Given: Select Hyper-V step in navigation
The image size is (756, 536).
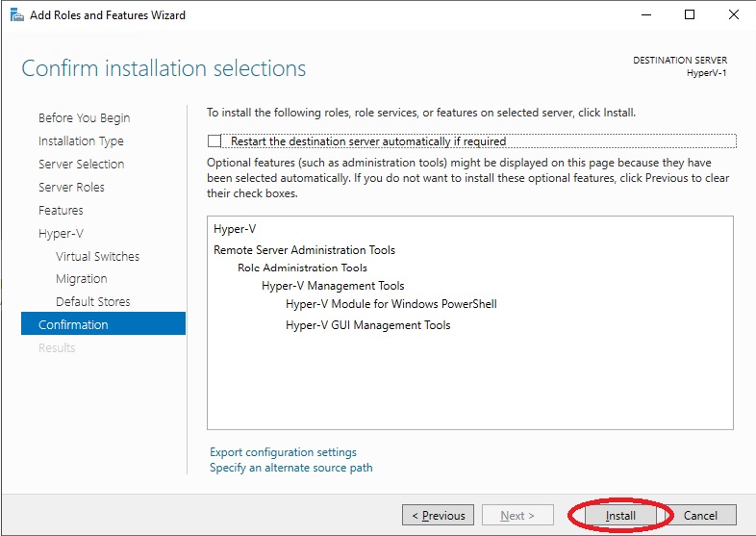Looking at the screenshot, I should [61, 234].
